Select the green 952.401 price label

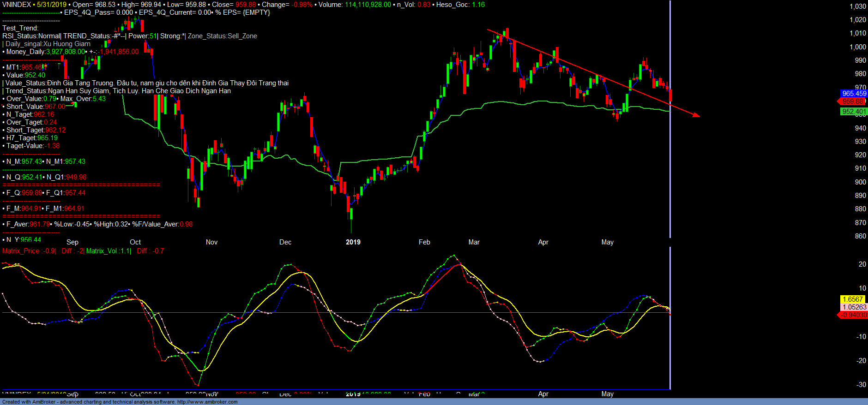[x=854, y=112]
